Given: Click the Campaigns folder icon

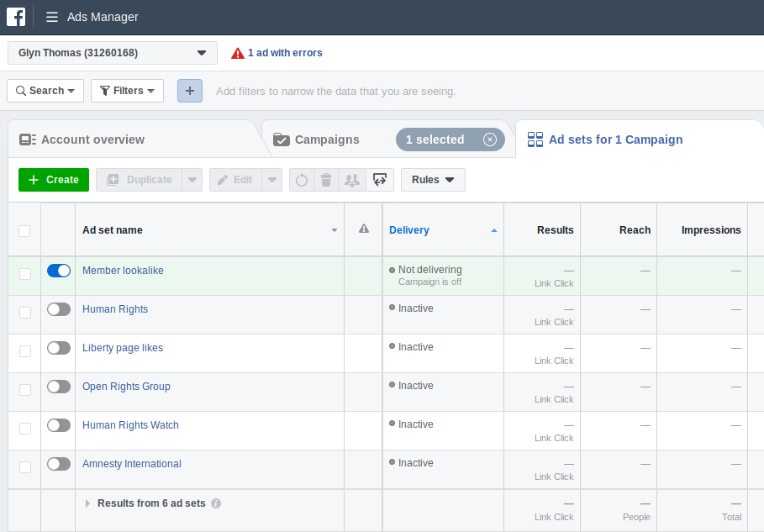Looking at the screenshot, I should (x=281, y=140).
